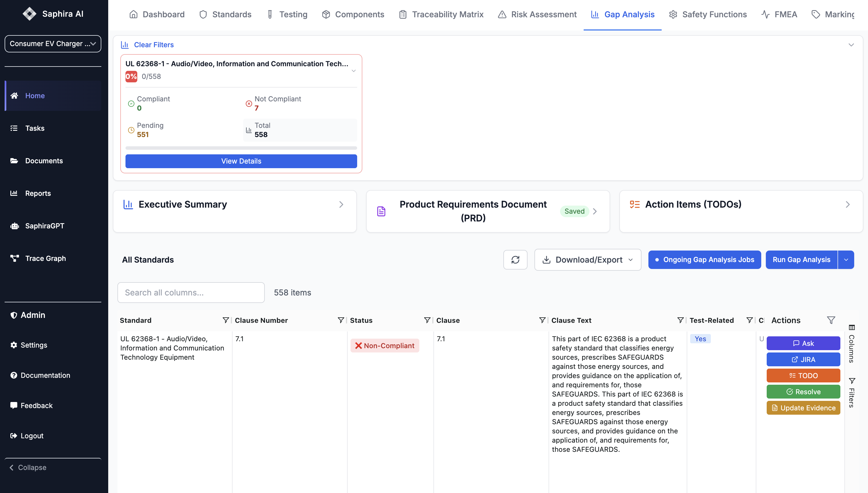Viewport: 868px width, 493px height.
Task: Click the Saphira AI logo
Action: tap(29, 14)
